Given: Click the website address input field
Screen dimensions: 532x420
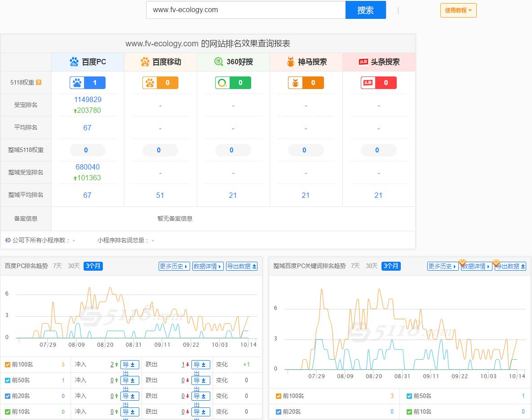Looking at the screenshot, I should [245, 9].
